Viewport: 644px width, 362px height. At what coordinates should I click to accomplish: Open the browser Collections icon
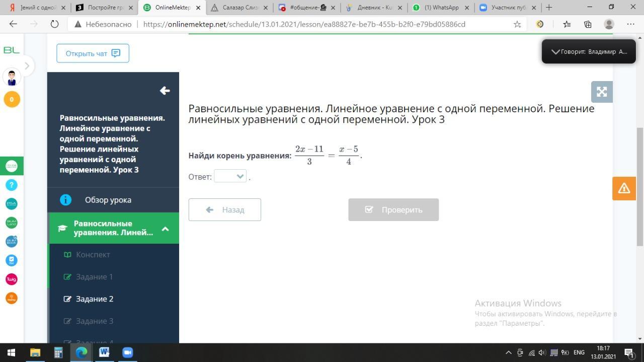point(588,24)
